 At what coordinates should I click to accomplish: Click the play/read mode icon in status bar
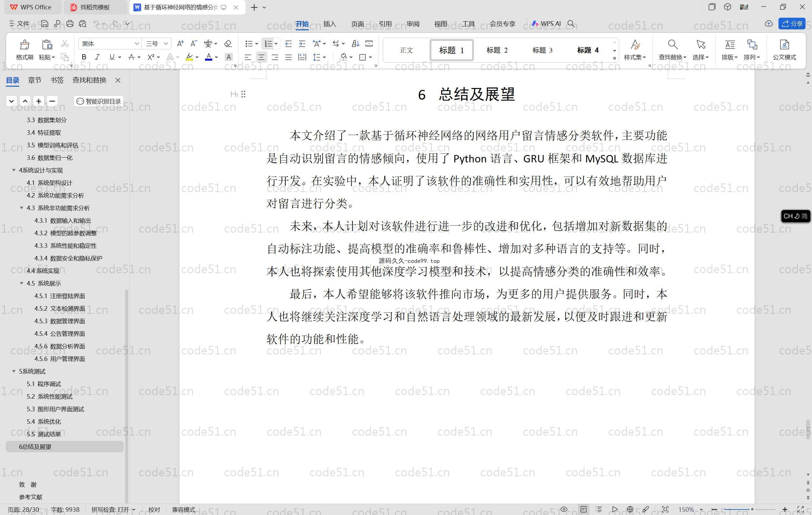click(615, 509)
